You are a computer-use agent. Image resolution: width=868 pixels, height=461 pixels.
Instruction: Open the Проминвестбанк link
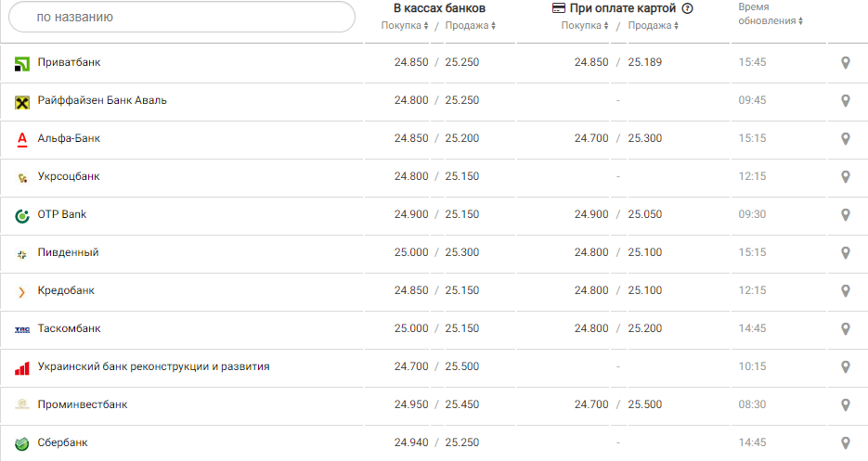(83, 404)
